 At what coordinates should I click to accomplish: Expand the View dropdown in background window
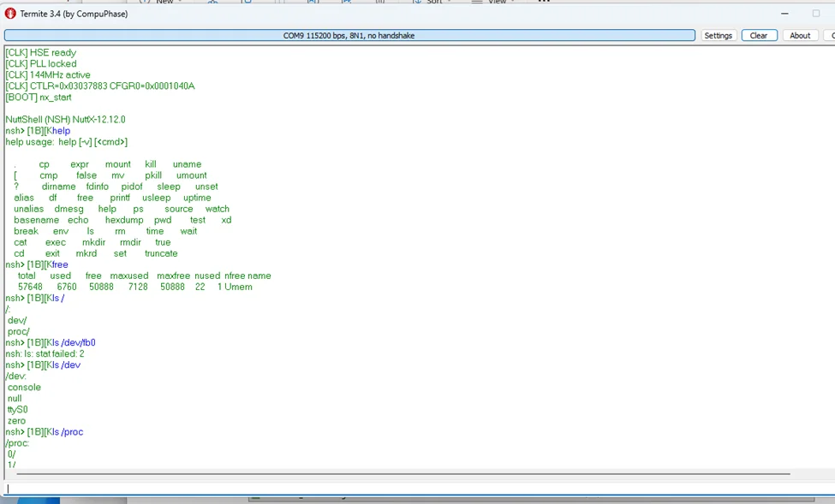[x=501, y=3]
